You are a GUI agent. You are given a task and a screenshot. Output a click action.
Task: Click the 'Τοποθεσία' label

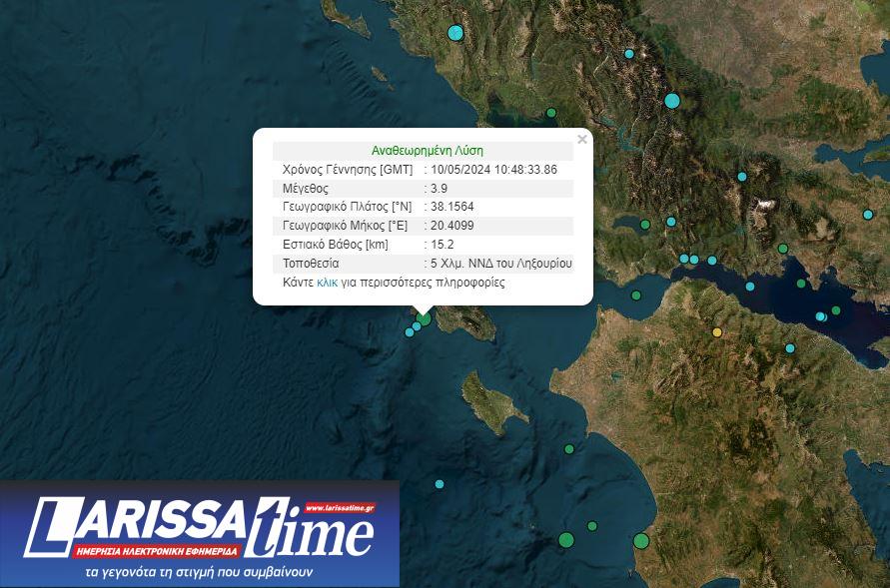point(311,264)
